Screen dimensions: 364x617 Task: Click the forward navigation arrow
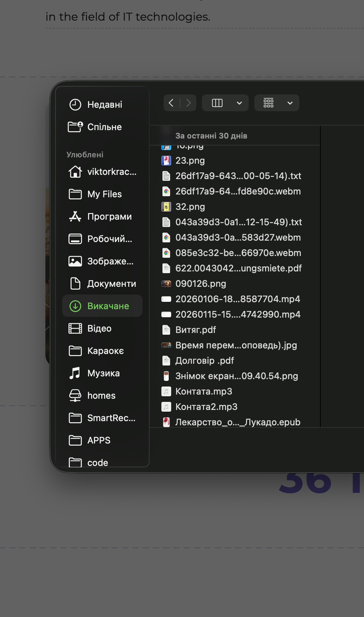tap(188, 103)
